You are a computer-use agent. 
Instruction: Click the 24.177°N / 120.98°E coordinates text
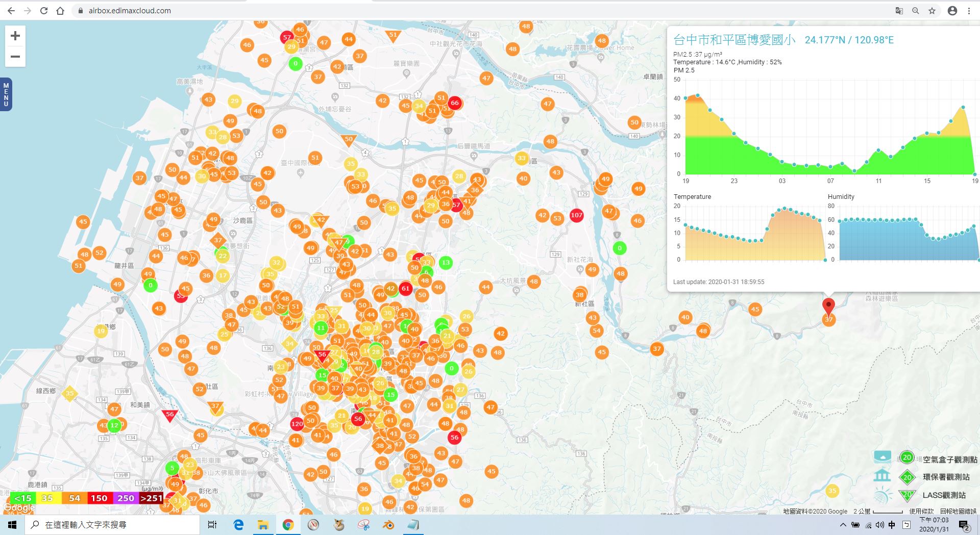coord(849,40)
